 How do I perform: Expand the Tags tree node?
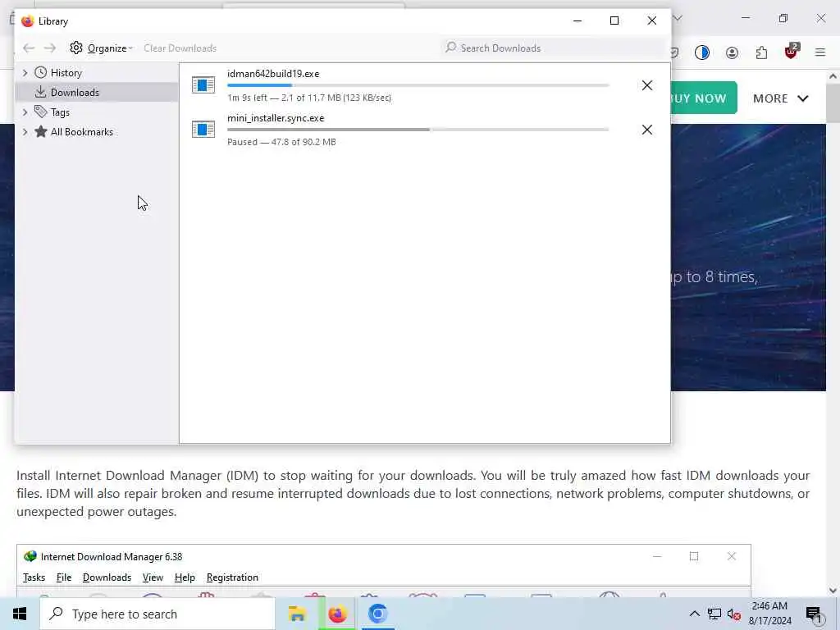(25, 112)
